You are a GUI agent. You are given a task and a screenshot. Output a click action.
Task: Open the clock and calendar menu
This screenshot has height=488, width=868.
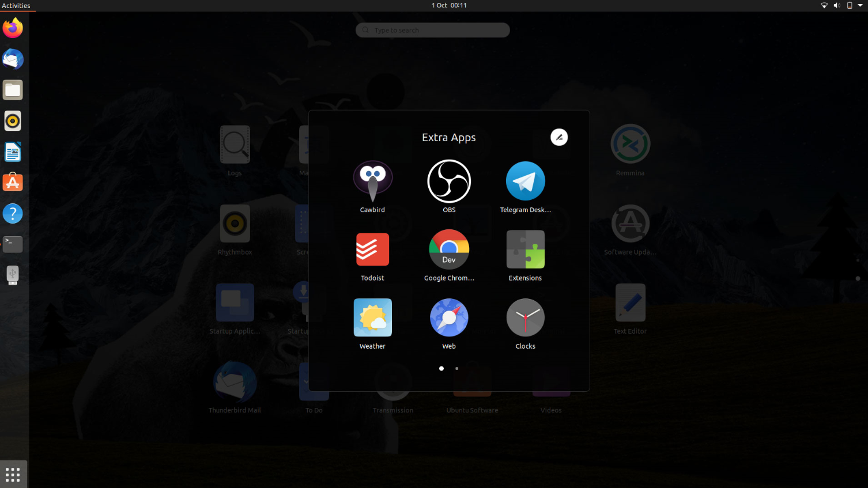(449, 5)
